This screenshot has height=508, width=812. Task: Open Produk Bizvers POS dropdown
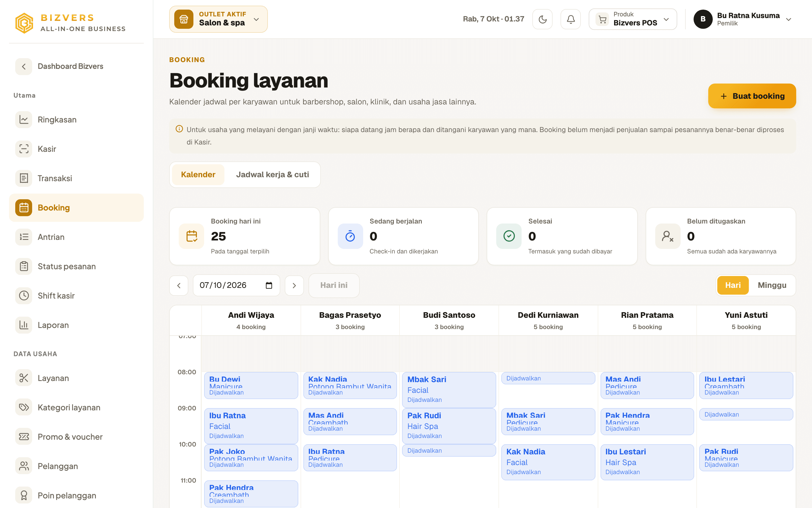coord(632,19)
